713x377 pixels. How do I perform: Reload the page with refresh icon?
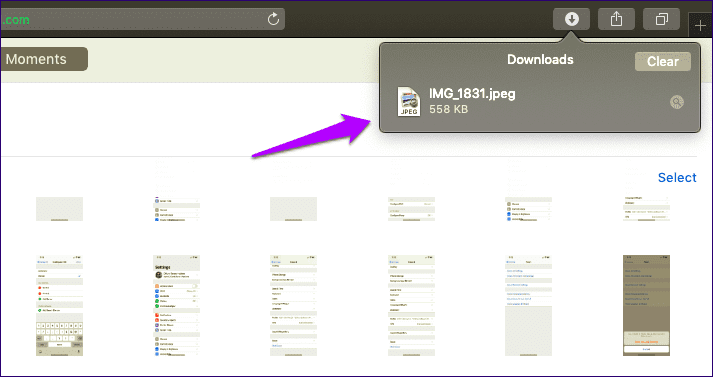tap(273, 19)
